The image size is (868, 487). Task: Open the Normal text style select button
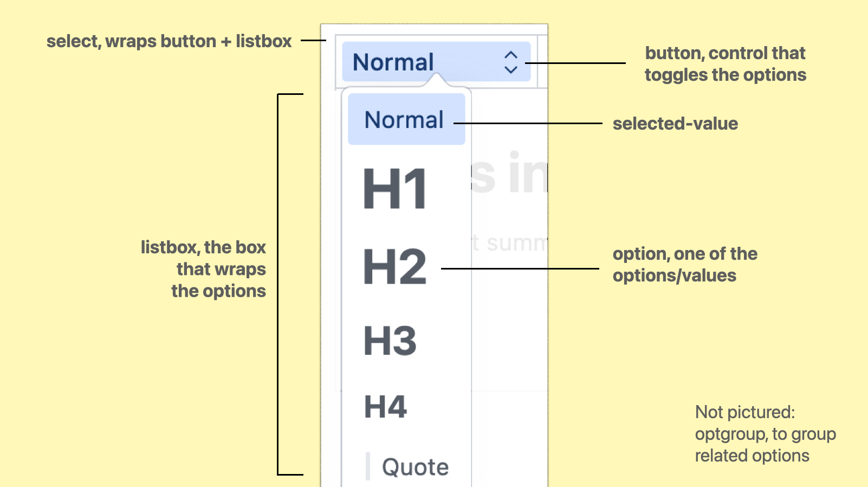[x=428, y=62]
